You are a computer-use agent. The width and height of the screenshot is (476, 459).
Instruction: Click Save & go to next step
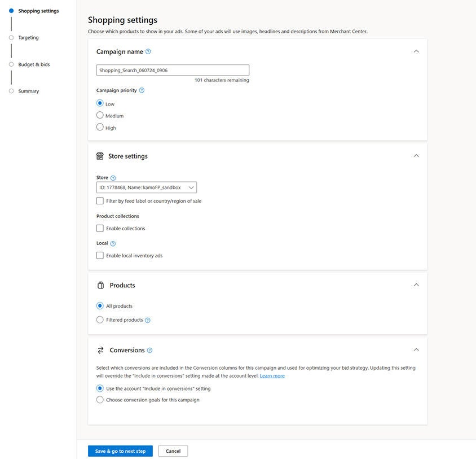[x=120, y=451]
